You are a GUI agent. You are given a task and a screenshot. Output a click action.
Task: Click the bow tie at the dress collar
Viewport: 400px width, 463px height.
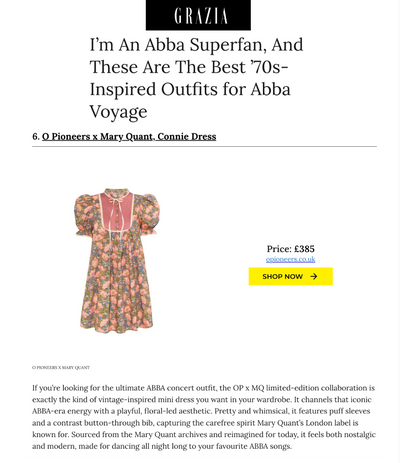click(x=116, y=199)
